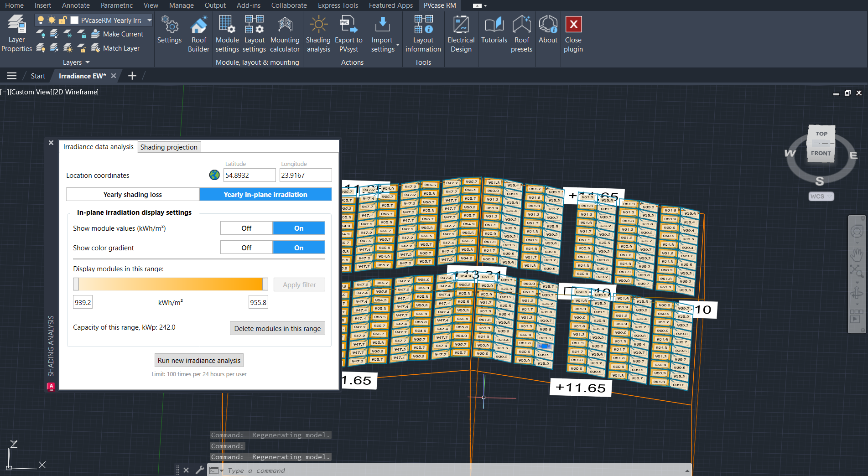This screenshot has width=868, height=476.
Task: Click the layer Isolate icon
Action: 54,34
